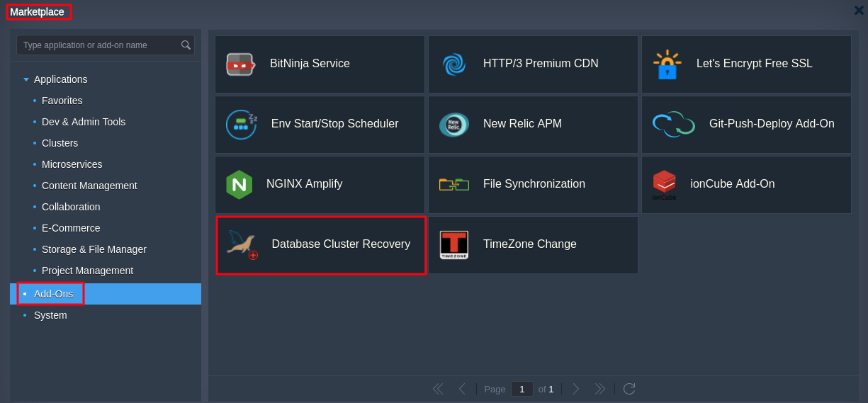The height and width of the screenshot is (403, 868).
Task: Go to the last page of results
Action: click(x=599, y=389)
